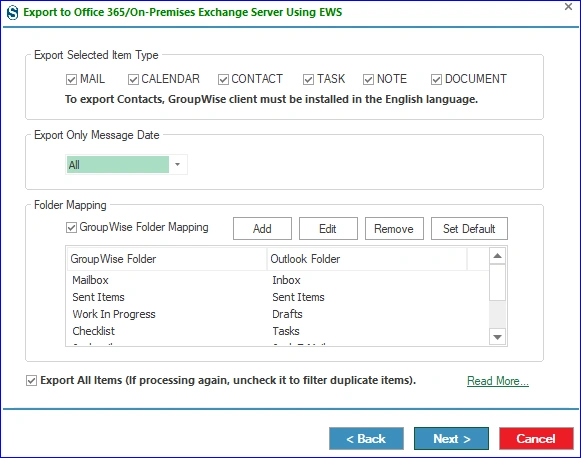This screenshot has width=581, height=458.
Task: Click the Outlook 'Sent Items' cell
Action: 298,297
